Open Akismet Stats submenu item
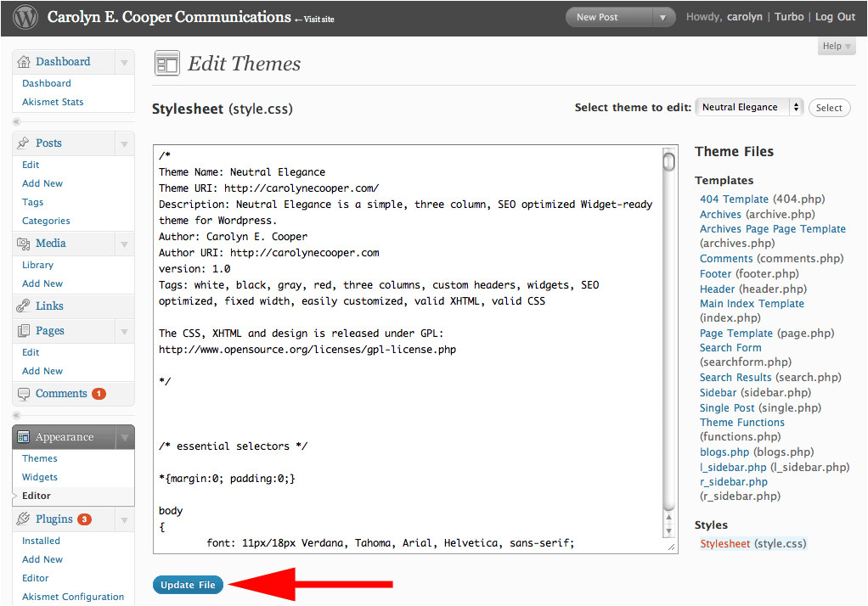The width and height of the screenshot is (868, 606). click(x=53, y=102)
